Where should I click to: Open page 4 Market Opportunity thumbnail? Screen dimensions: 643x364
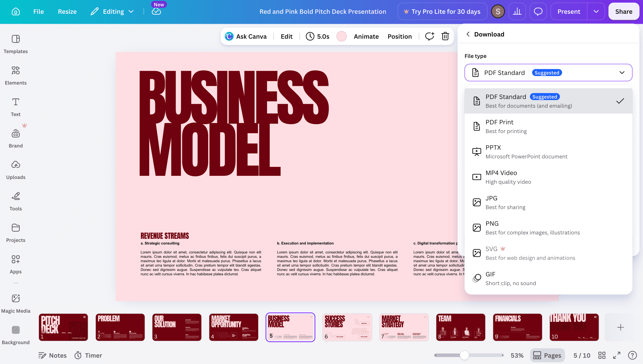click(234, 327)
